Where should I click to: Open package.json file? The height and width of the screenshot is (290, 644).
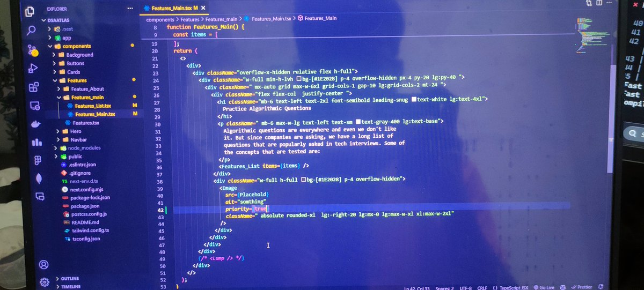pyautogui.click(x=85, y=206)
